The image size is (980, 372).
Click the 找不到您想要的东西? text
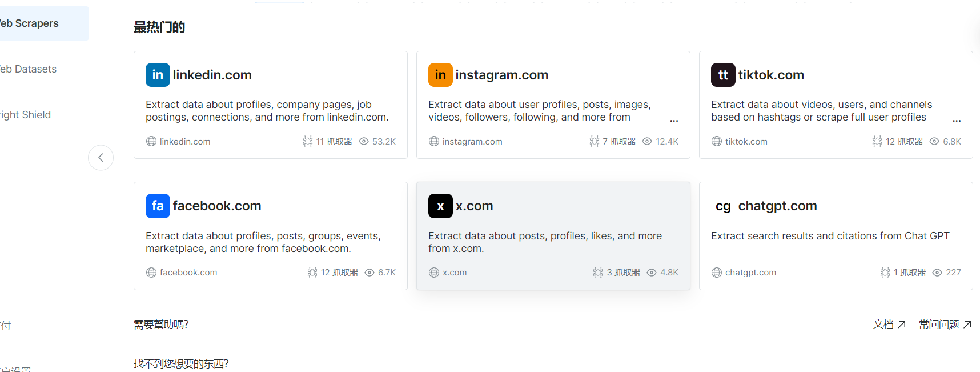click(x=181, y=364)
